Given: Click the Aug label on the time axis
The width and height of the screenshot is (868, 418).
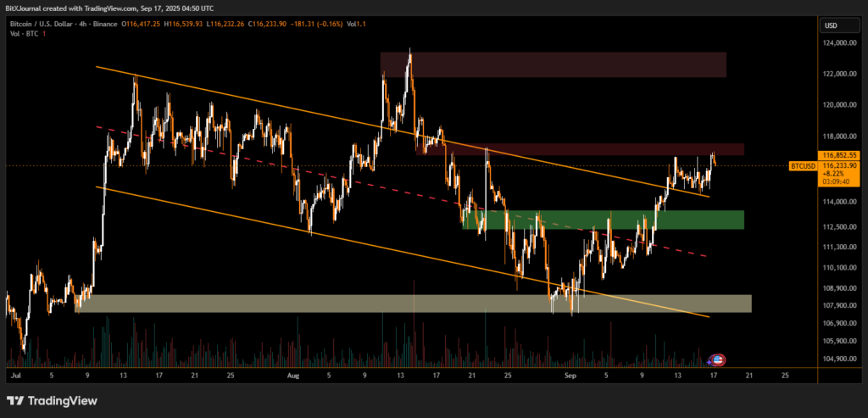Looking at the screenshot, I should click(293, 373).
